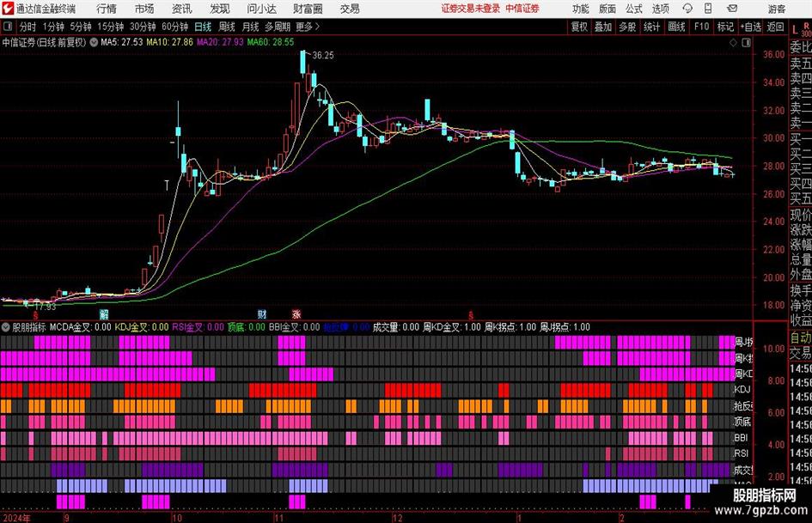812x523 pixels.
Task: Click the 周KD金叉: 1.00 indicator value
Action: click(x=452, y=327)
